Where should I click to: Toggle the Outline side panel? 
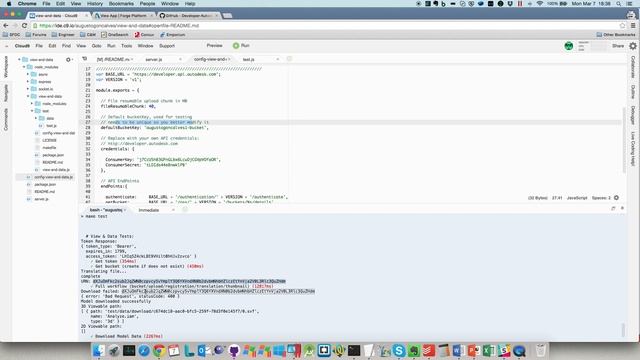pos(633,92)
